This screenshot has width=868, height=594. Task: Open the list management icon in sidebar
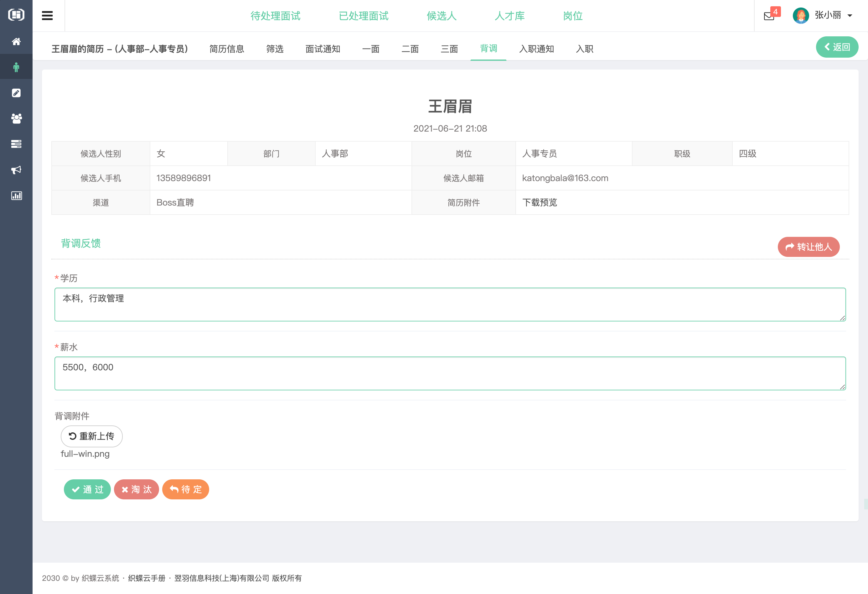pyautogui.click(x=16, y=144)
